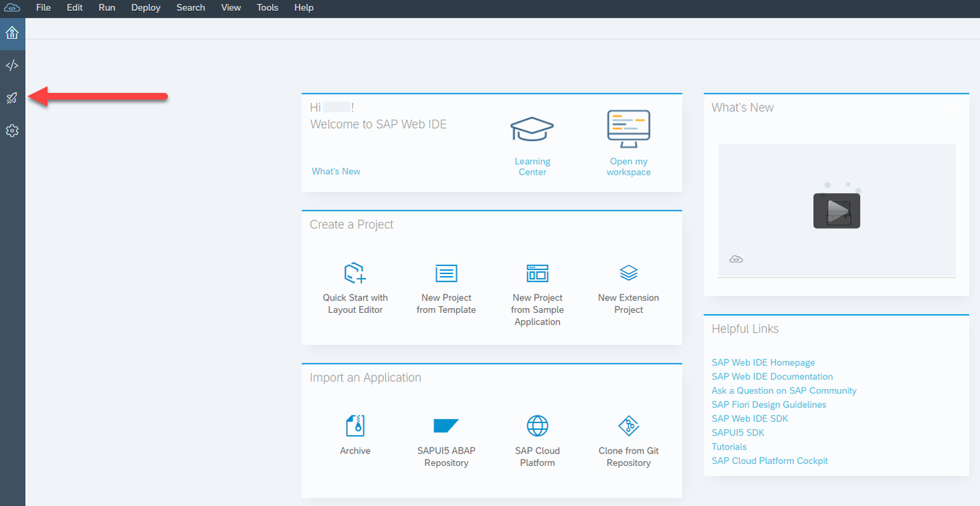This screenshot has height=506, width=980.
Task: Click the Archive label
Action: pos(355,451)
